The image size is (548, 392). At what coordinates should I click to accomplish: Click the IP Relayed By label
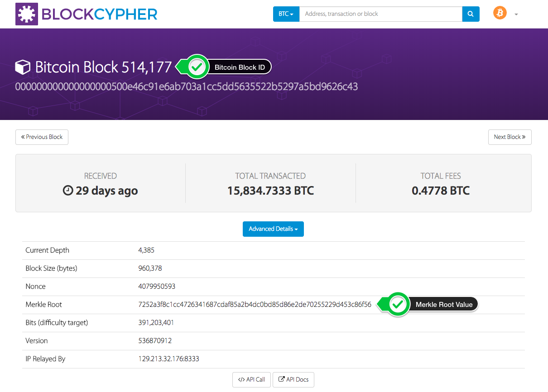click(x=45, y=359)
